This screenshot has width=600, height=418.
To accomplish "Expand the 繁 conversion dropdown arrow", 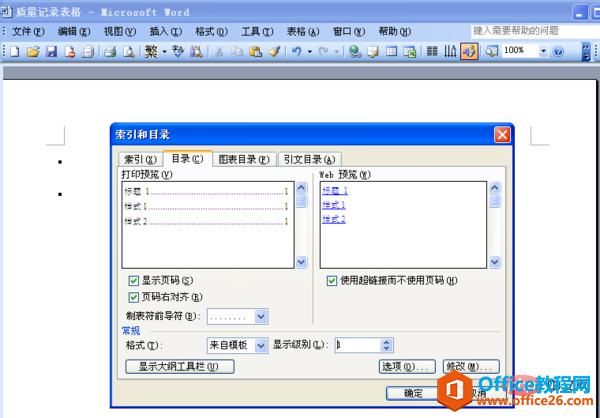I will (165, 51).
